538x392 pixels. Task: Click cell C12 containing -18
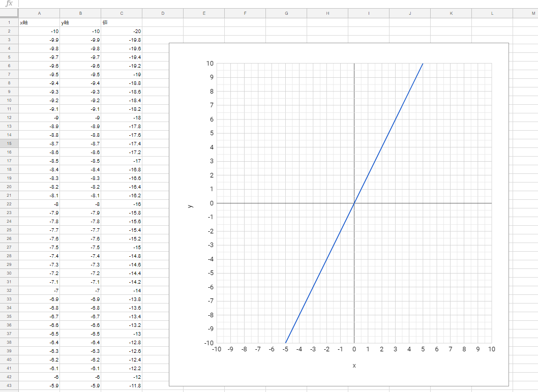(x=122, y=117)
